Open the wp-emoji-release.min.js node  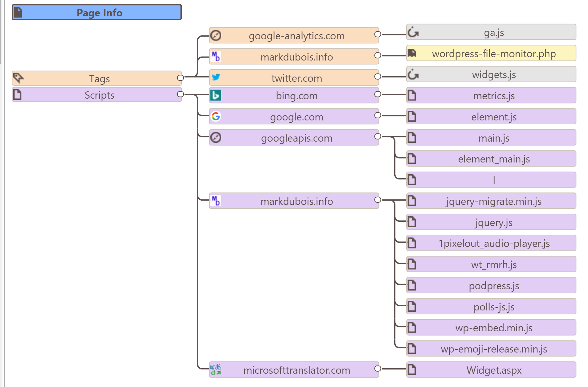click(x=491, y=349)
